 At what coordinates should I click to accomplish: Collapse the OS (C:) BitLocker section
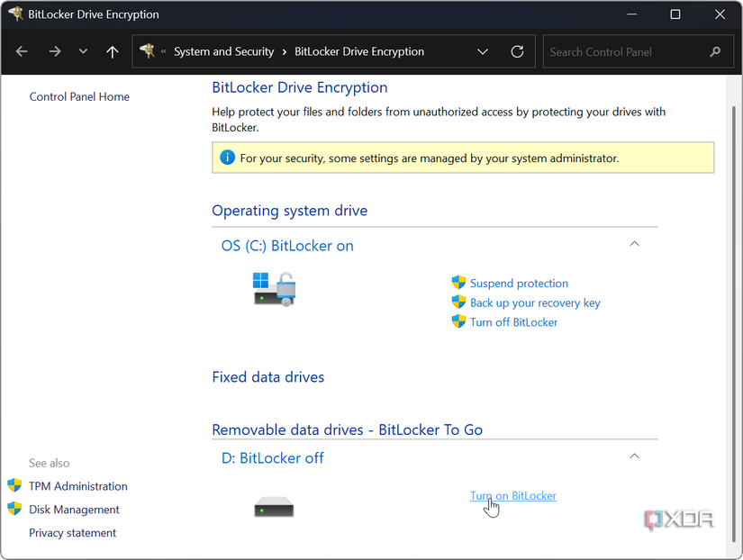click(x=634, y=243)
